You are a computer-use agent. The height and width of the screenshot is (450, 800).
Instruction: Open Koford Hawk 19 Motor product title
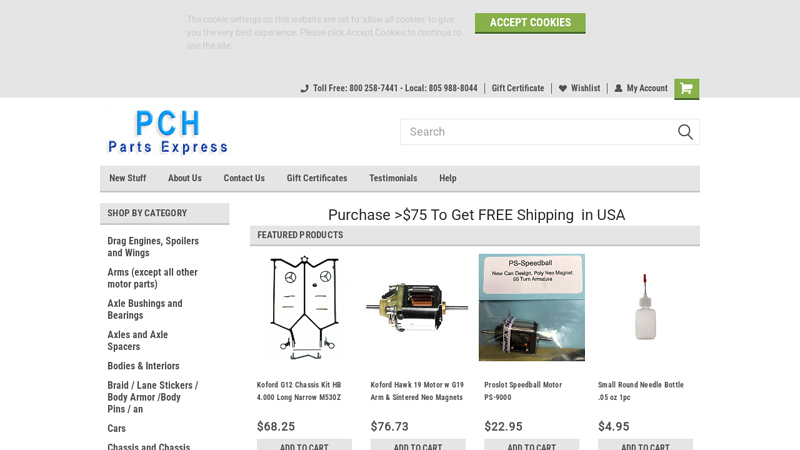tap(417, 391)
